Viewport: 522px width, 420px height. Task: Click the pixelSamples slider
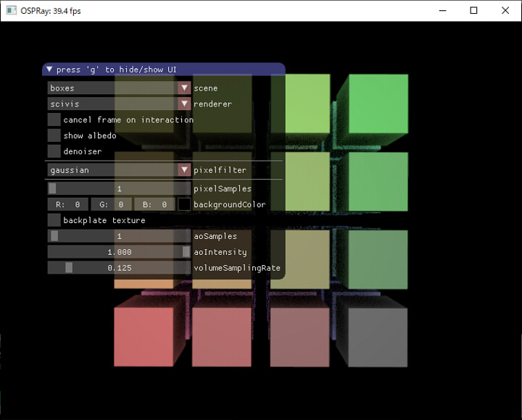point(119,189)
